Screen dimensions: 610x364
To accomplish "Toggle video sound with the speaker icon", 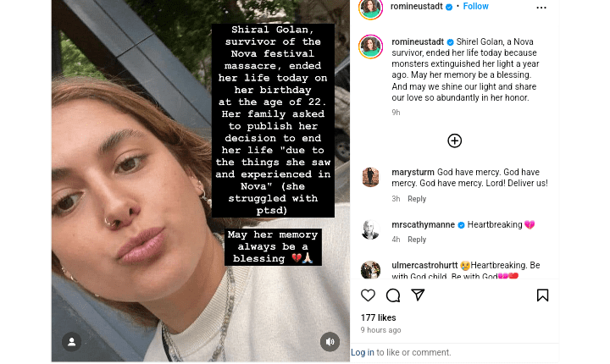I will point(330,342).
